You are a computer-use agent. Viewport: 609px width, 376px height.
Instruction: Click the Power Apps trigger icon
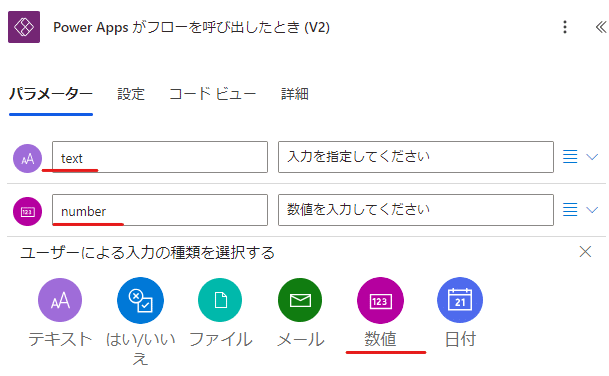point(24,27)
